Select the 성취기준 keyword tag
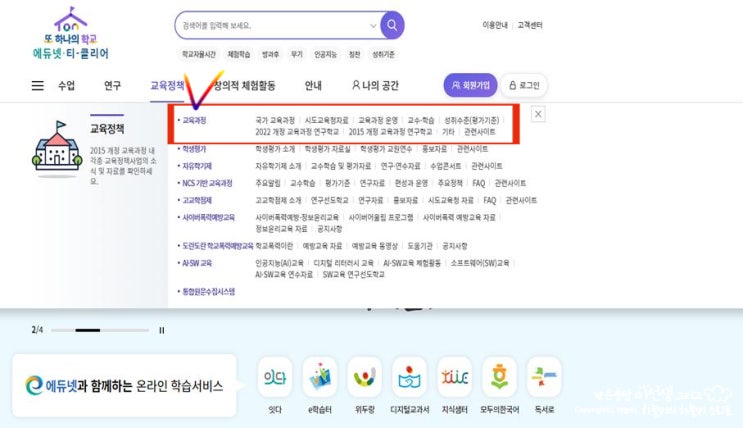The width and height of the screenshot is (743, 428). coord(383,55)
